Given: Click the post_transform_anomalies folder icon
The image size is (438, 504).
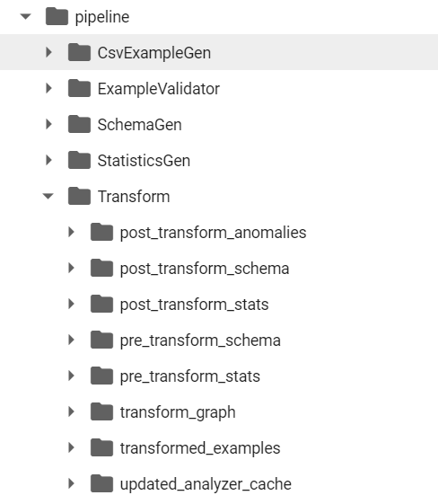Looking at the screenshot, I should pyautogui.click(x=101, y=232).
